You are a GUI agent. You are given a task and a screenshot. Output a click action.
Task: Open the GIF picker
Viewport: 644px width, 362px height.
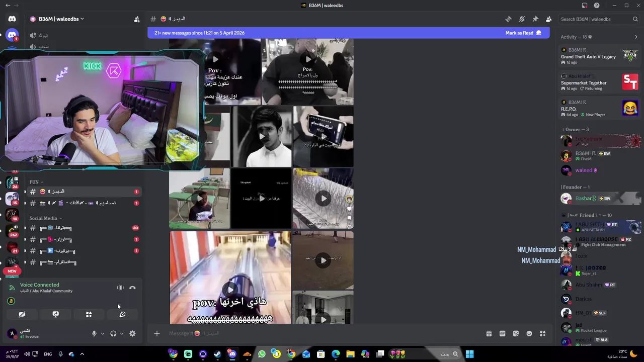tap(502, 333)
